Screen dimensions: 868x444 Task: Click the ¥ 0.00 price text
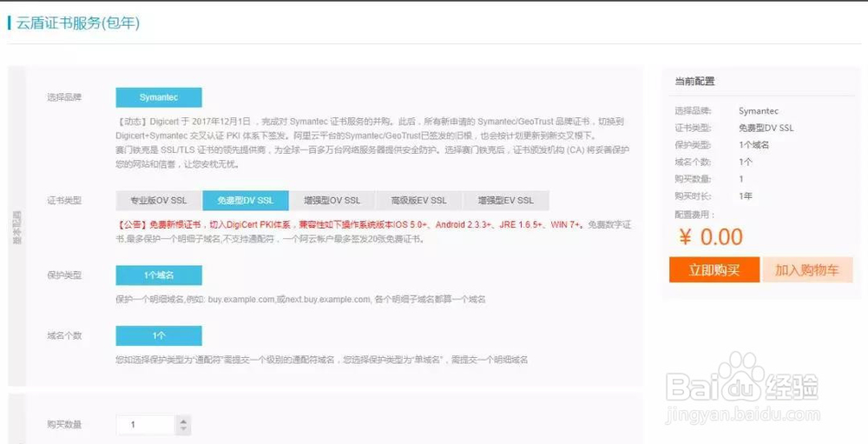click(711, 237)
